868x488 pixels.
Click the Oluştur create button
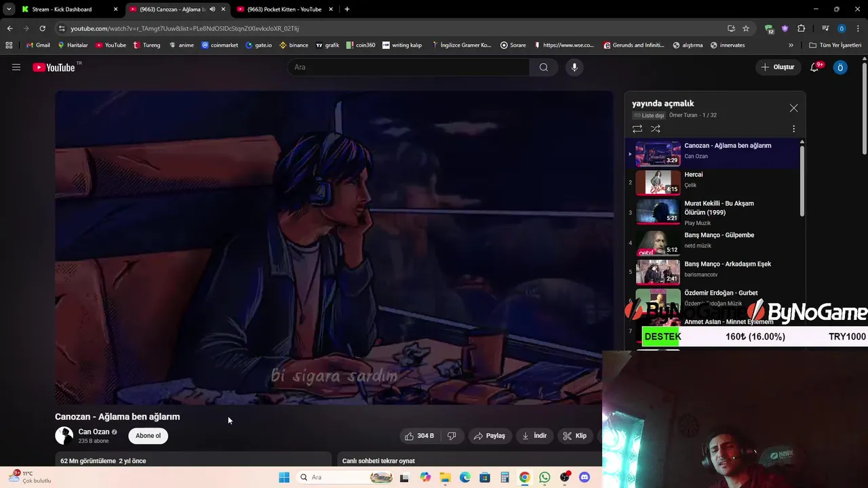(x=777, y=67)
